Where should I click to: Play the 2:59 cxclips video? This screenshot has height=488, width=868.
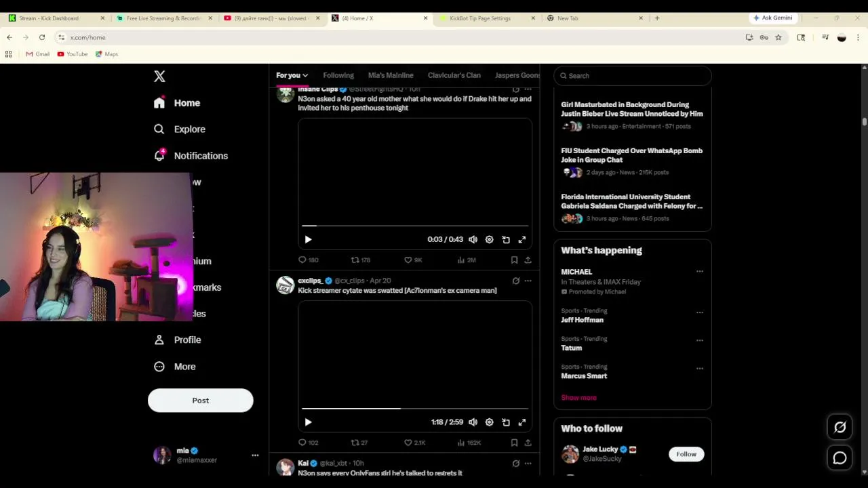pos(308,422)
